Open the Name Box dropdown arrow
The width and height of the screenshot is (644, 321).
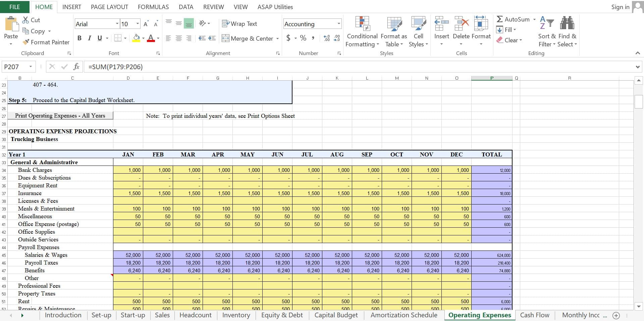click(x=31, y=66)
